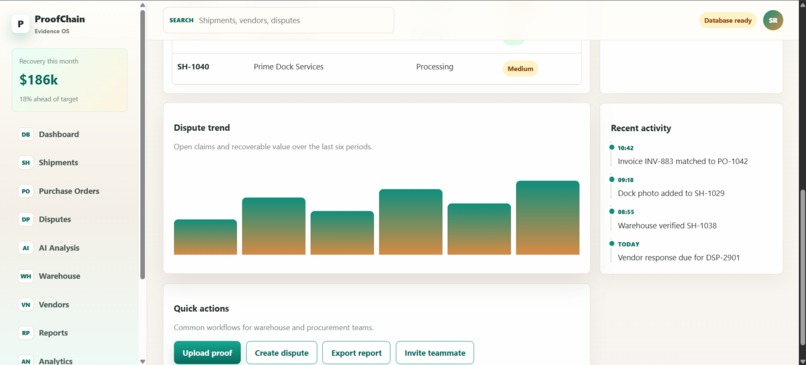This screenshot has width=806, height=365.
Task: Click the 10:42 activity timestamp
Action: (x=626, y=148)
